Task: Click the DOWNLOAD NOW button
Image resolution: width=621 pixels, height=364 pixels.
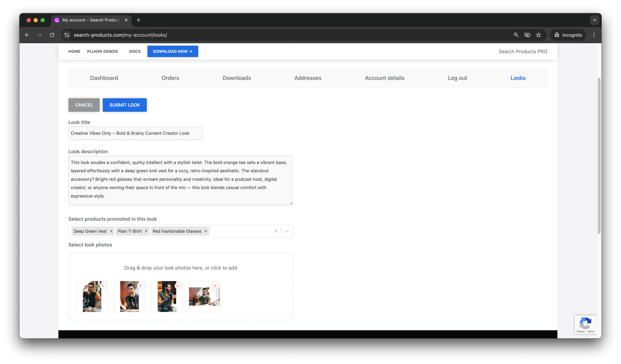Action: click(173, 51)
